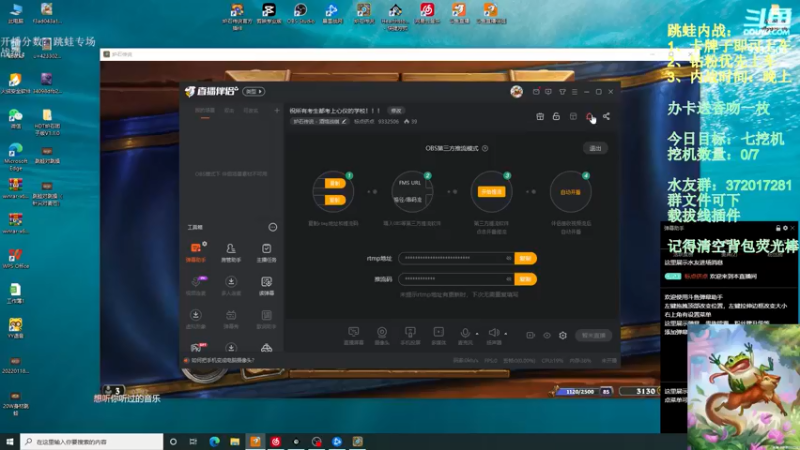
Task: Open OBS Studio desktop shortcut
Action: tap(301, 14)
